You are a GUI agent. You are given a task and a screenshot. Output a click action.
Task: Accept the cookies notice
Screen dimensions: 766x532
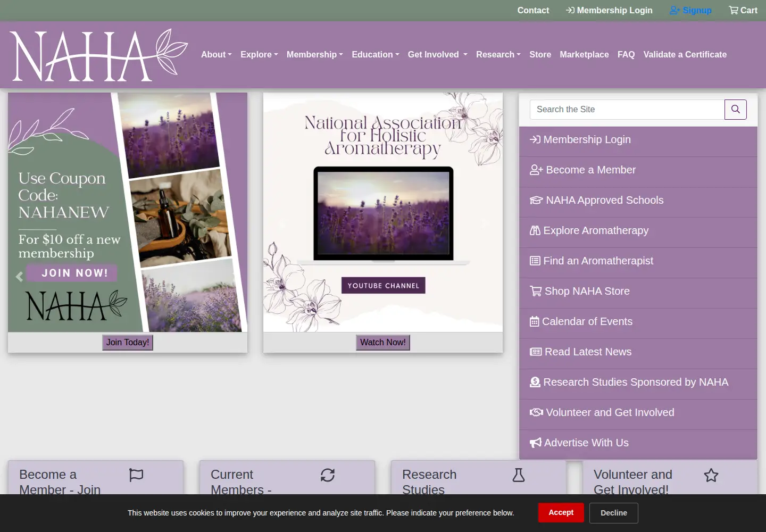(561, 513)
